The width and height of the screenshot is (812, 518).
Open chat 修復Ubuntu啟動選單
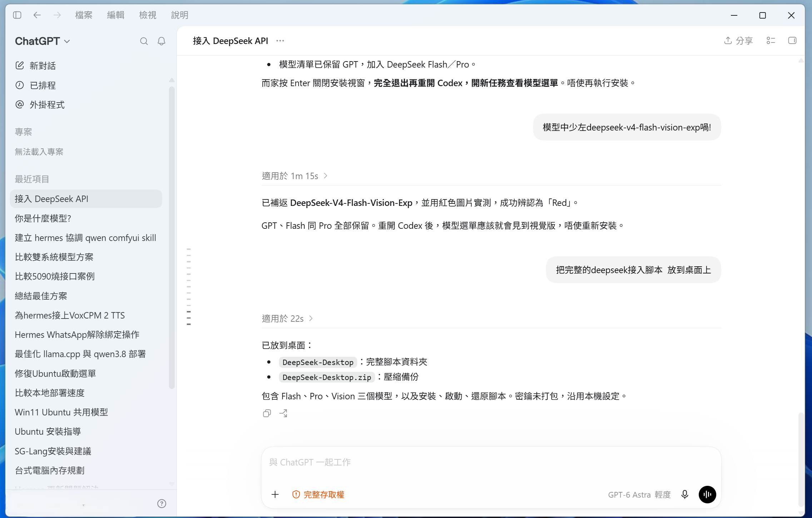(86, 374)
